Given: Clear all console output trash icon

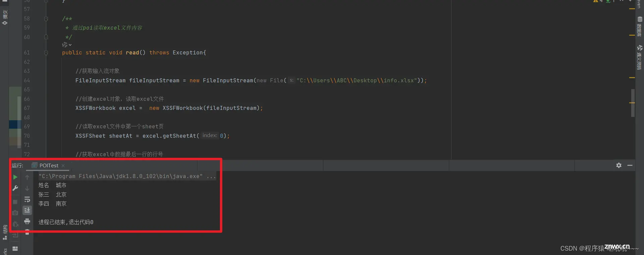Looking at the screenshot, I should click(x=27, y=232).
